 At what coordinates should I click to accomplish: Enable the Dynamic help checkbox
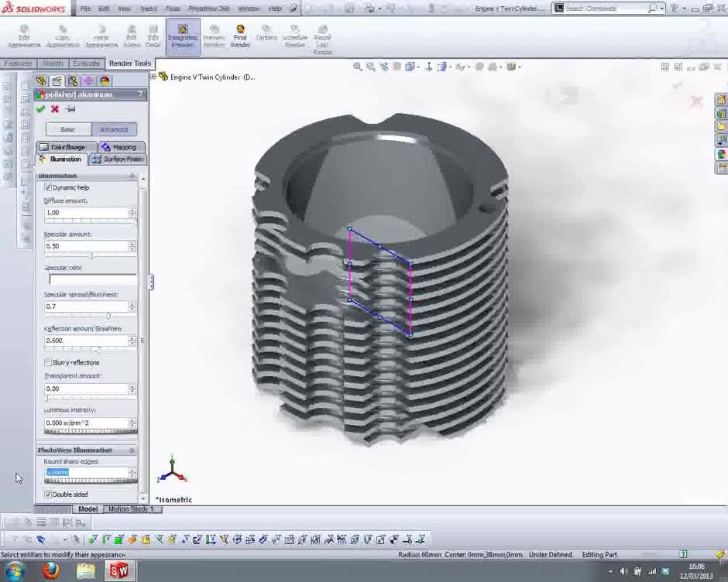click(x=50, y=187)
